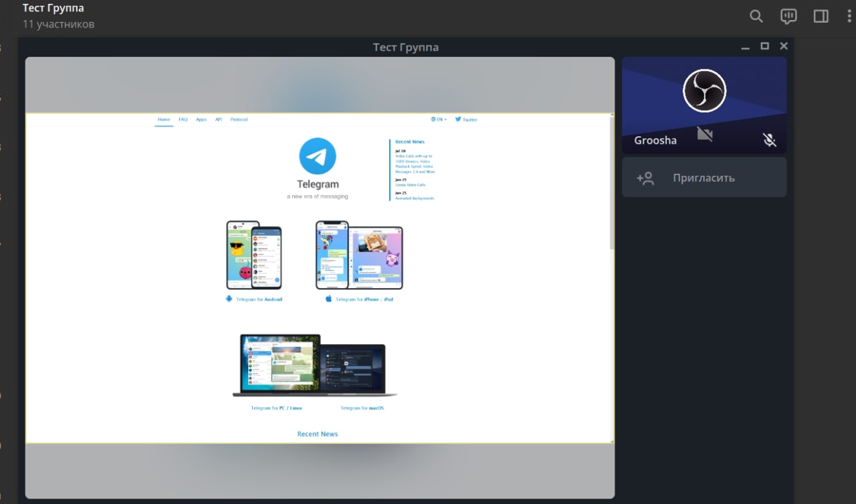Click the Тест Группа chat header title
Viewport: 856px width, 504px height.
(x=53, y=8)
